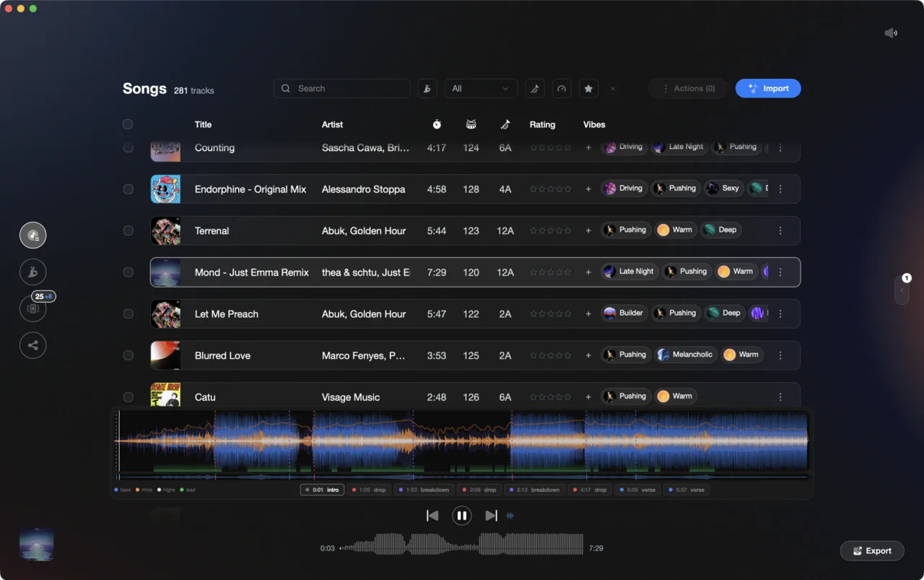
Task: Click the Vibes column header
Action: click(594, 124)
